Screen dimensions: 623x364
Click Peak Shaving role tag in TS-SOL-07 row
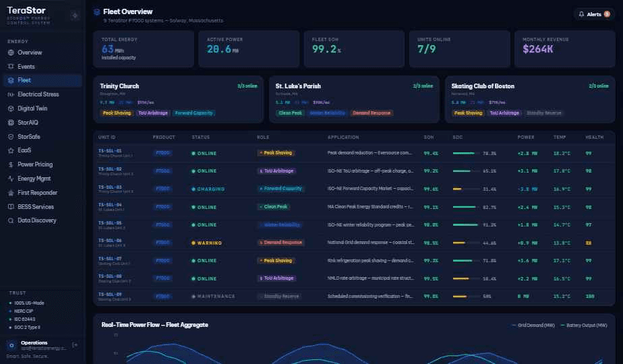click(276, 261)
